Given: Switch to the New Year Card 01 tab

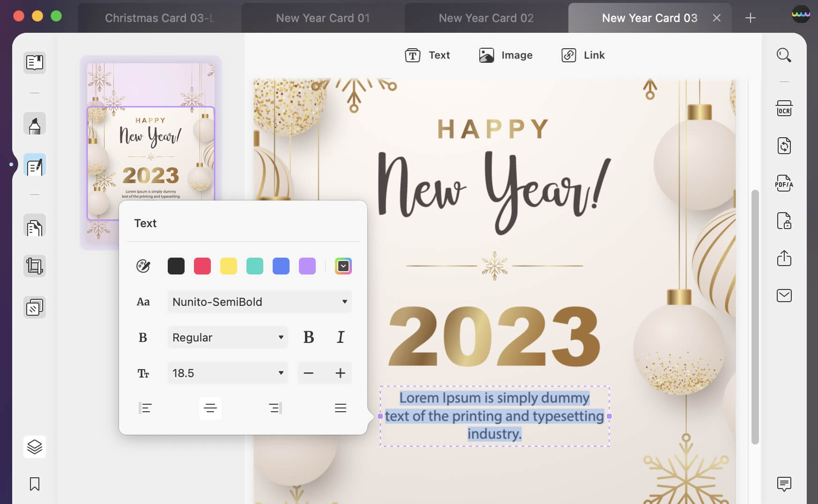Looking at the screenshot, I should (x=323, y=18).
